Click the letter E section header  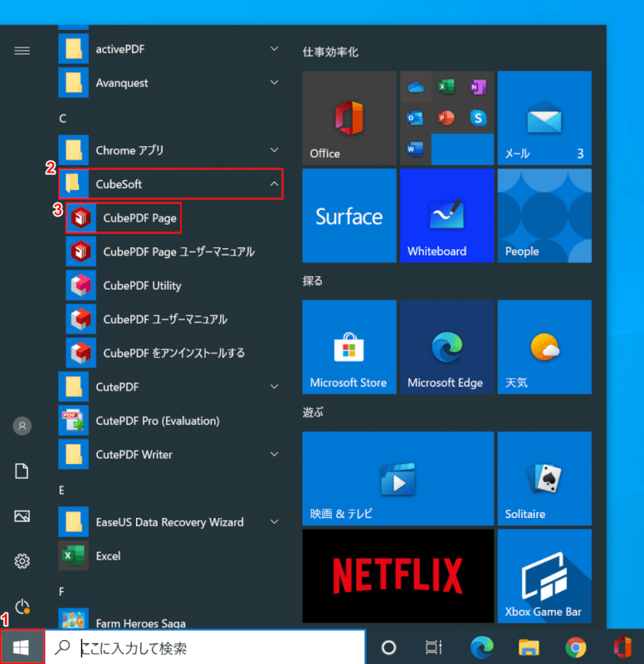coord(61,490)
